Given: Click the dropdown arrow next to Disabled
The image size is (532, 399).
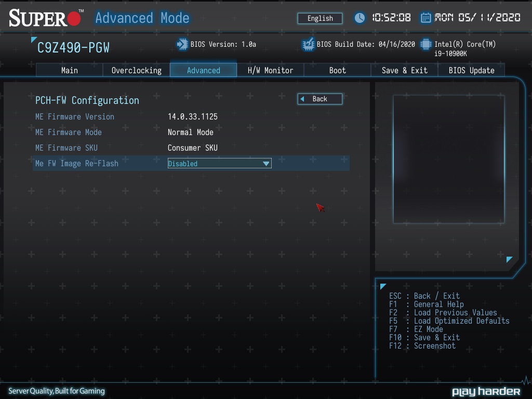Looking at the screenshot, I should [x=266, y=164].
